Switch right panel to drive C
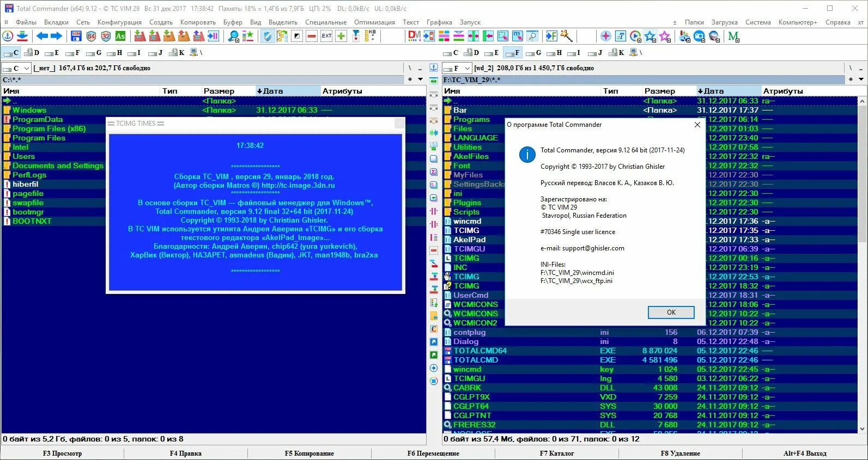The height and width of the screenshot is (460, 868). 451,53
